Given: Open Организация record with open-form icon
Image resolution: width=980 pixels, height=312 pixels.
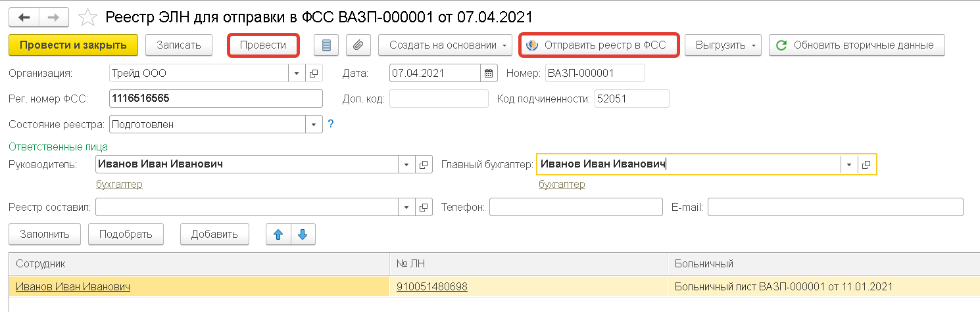Looking at the screenshot, I should (314, 73).
